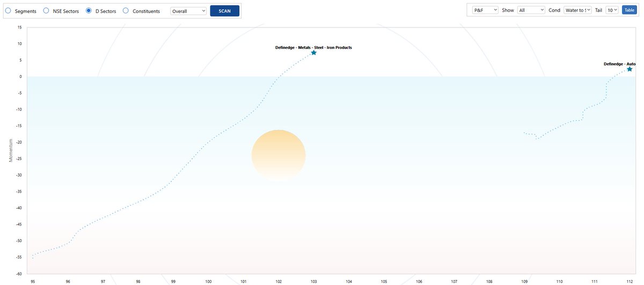Click the SCAN button

point(224,11)
